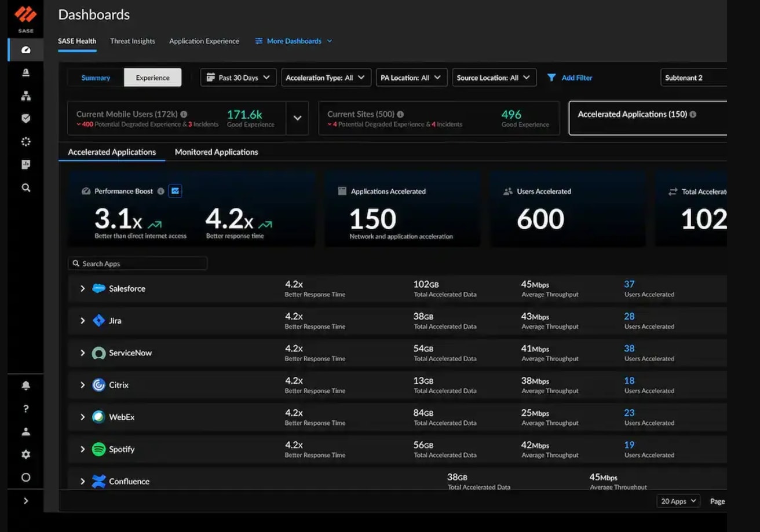Expand the Citrix row

[x=83, y=385]
